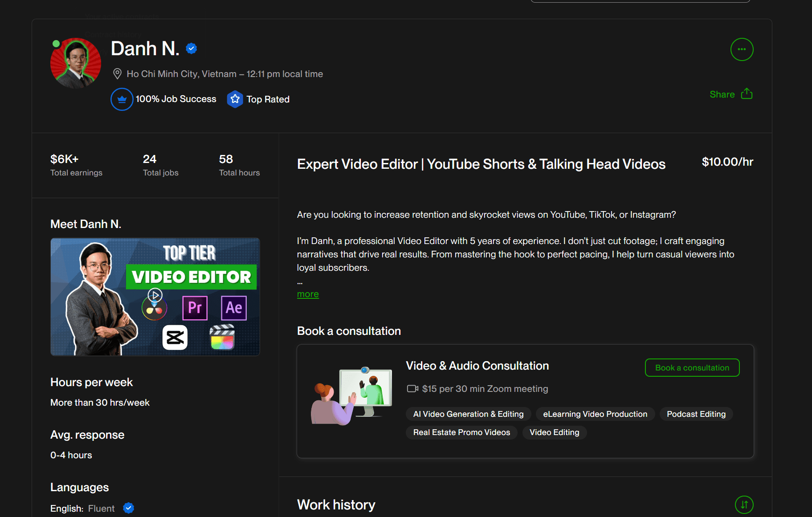812x517 pixels.
Task: Expand the profile description with 'more'
Action: (x=308, y=294)
